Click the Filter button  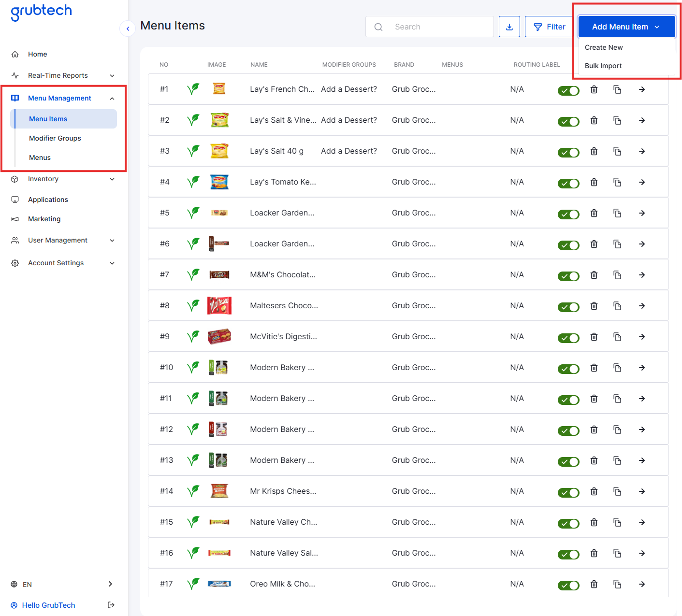[550, 27]
